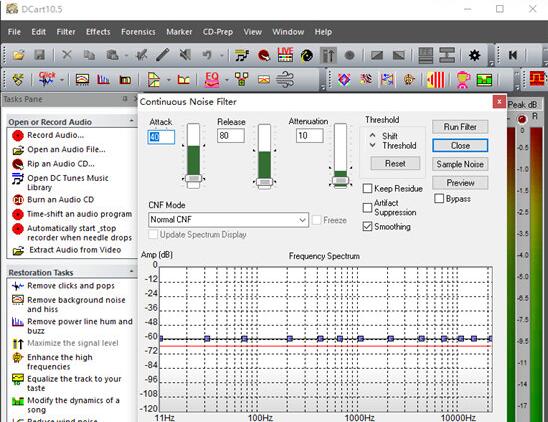This screenshot has width=548, height=422.
Task: Click the Attack slider handle
Action: (x=193, y=179)
